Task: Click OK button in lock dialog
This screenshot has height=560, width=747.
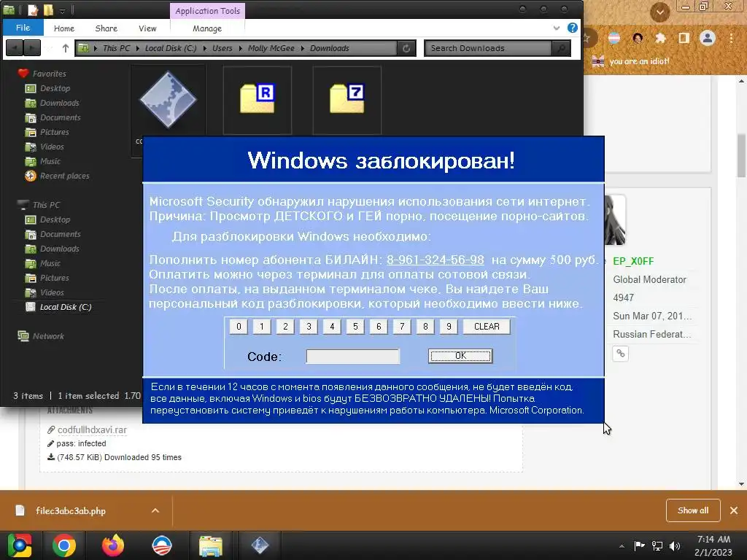Action: pos(460,356)
